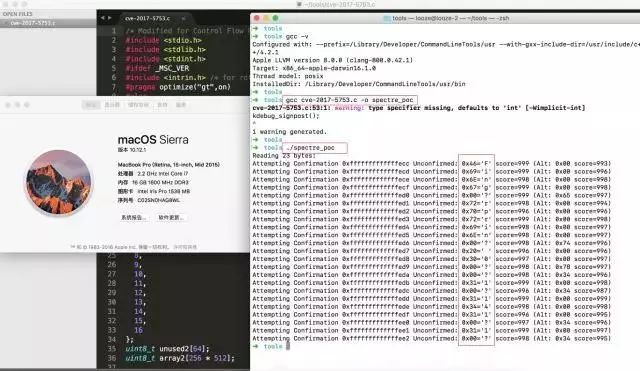Minimize Terminal window with yellow button

point(266,18)
